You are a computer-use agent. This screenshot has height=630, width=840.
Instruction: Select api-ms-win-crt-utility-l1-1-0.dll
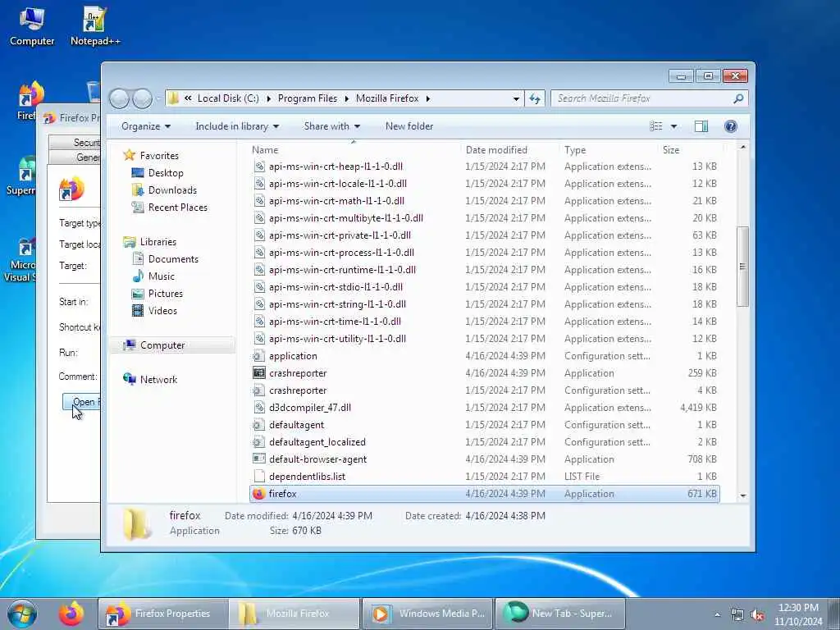(484, 339)
